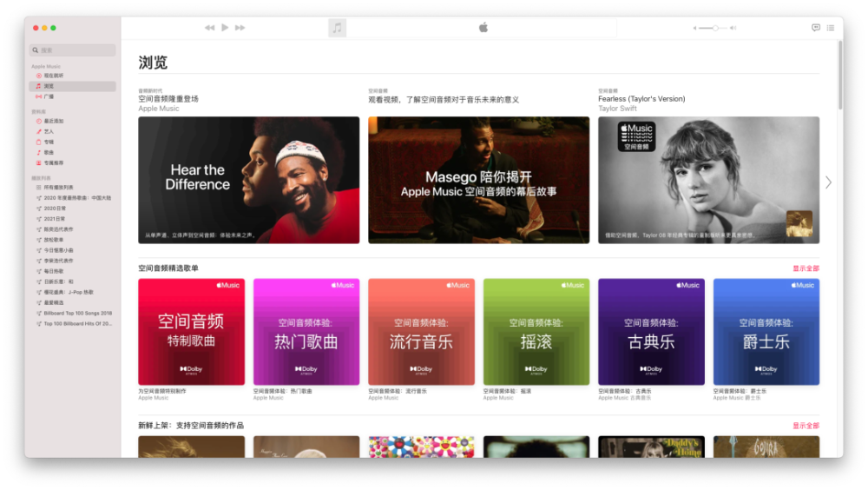Open the Gojira album cover
Screen dimensions: 868x490
point(766,447)
